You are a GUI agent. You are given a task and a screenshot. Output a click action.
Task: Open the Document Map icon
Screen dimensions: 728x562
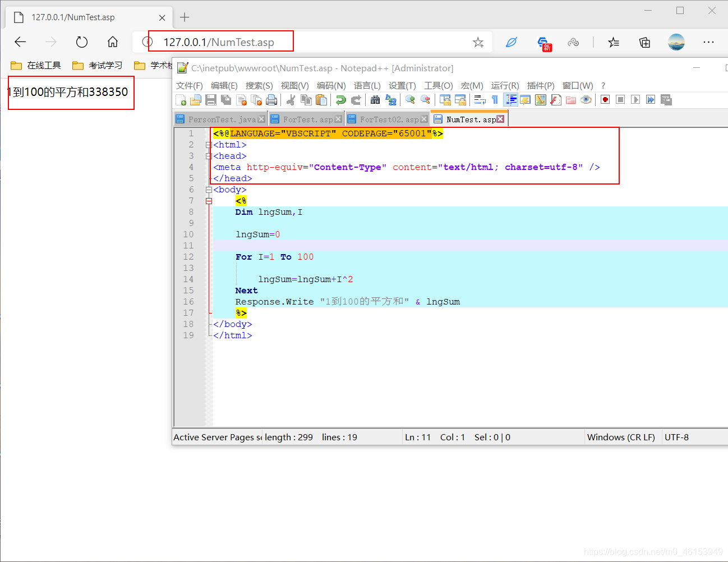tap(541, 100)
